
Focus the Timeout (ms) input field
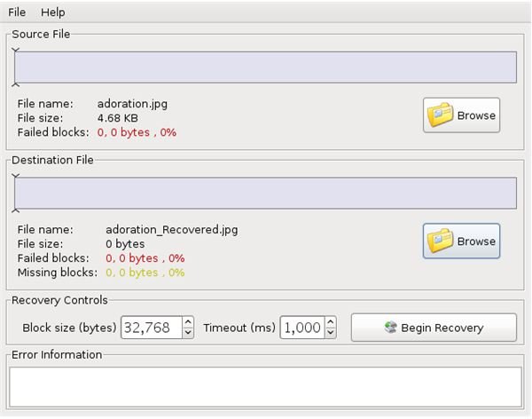[x=302, y=328]
